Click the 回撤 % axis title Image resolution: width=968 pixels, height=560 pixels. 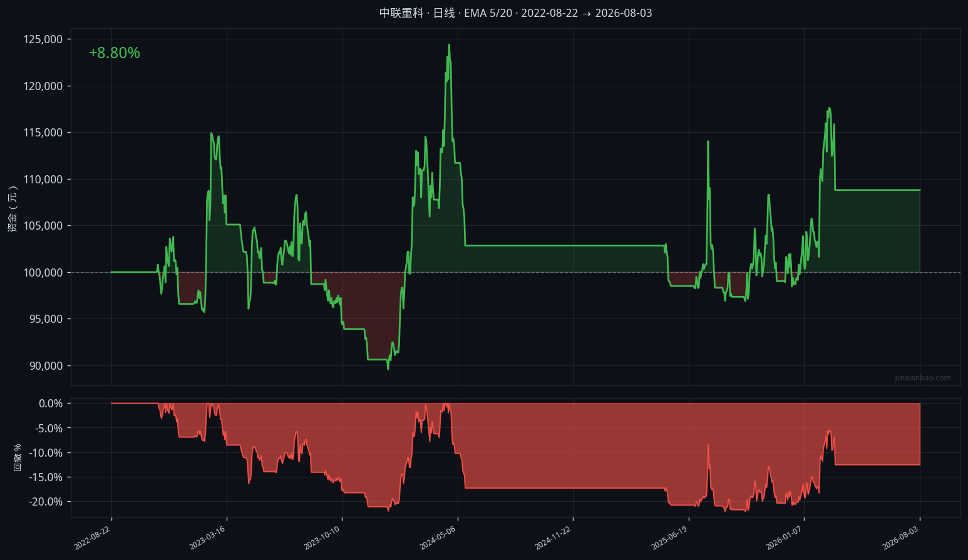pos(18,457)
